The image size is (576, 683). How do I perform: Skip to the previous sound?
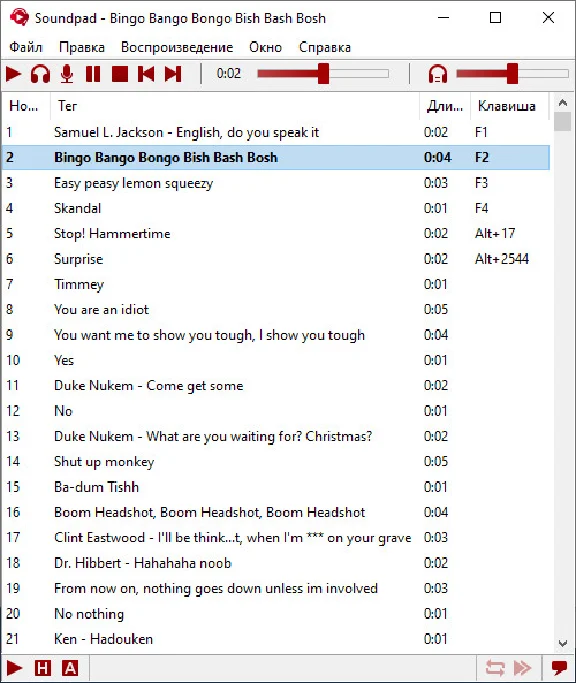click(146, 74)
